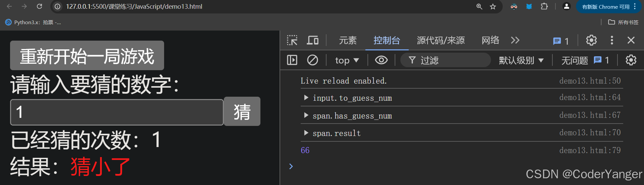The width and height of the screenshot is (644, 185).
Task: Open the live expression eye icon
Action: (x=381, y=60)
